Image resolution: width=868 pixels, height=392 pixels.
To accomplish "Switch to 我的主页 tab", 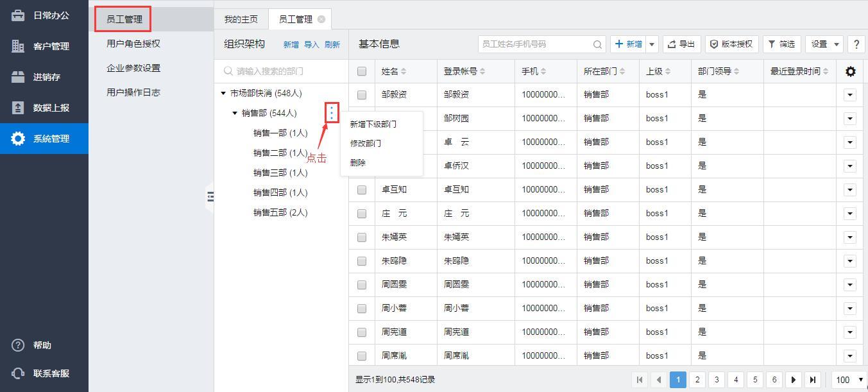I will [x=241, y=19].
